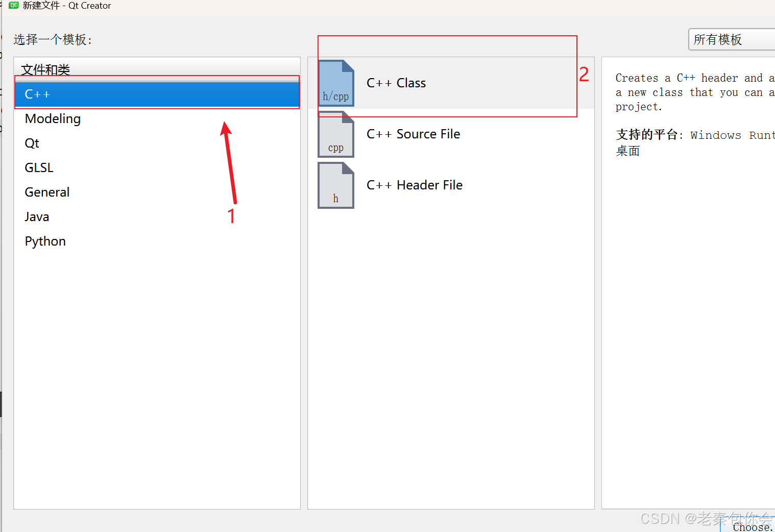Click the 支持的平台 platform info text
The height and width of the screenshot is (532, 775).
tap(695, 142)
